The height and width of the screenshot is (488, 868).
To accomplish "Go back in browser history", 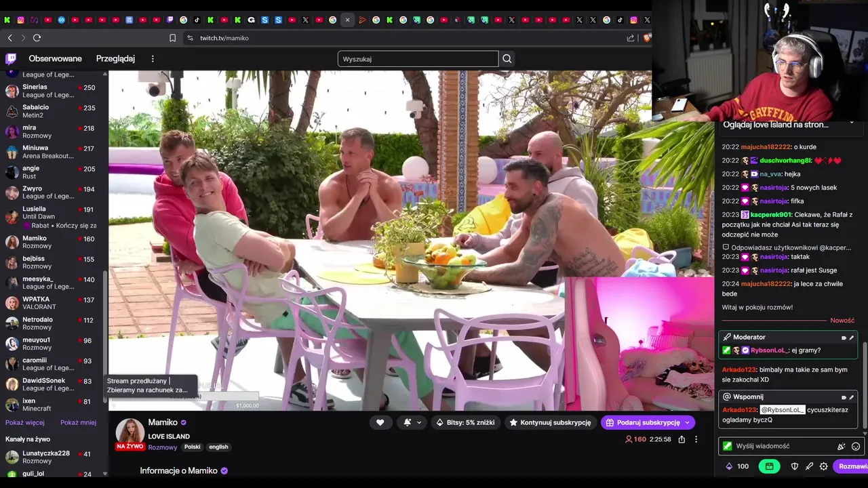I will point(9,38).
